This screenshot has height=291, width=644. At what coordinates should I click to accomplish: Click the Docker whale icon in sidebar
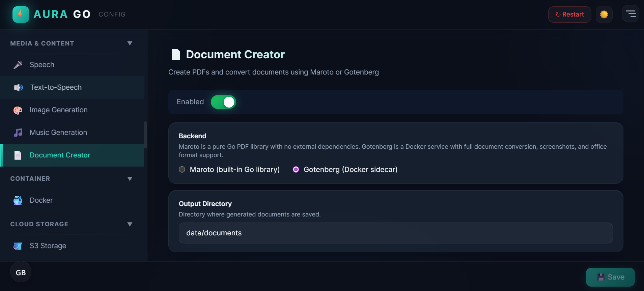click(x=18, y=200)
